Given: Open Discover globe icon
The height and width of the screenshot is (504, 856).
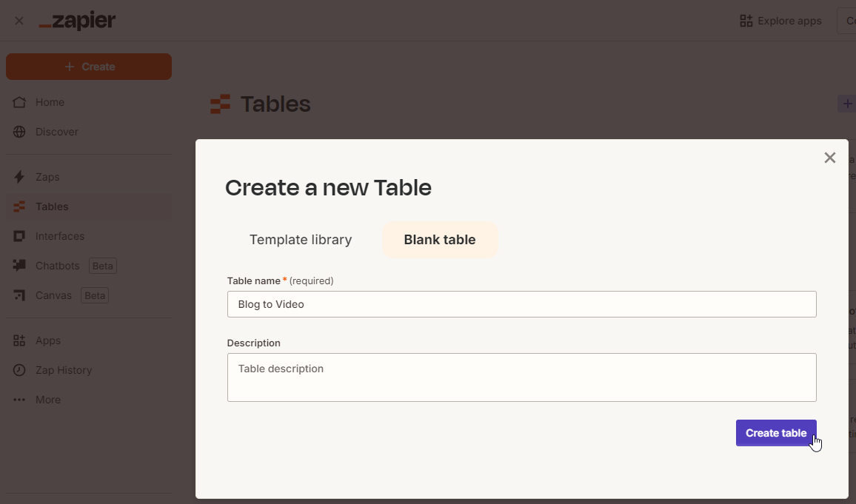Looking at the screenshot, I should 20,132.
